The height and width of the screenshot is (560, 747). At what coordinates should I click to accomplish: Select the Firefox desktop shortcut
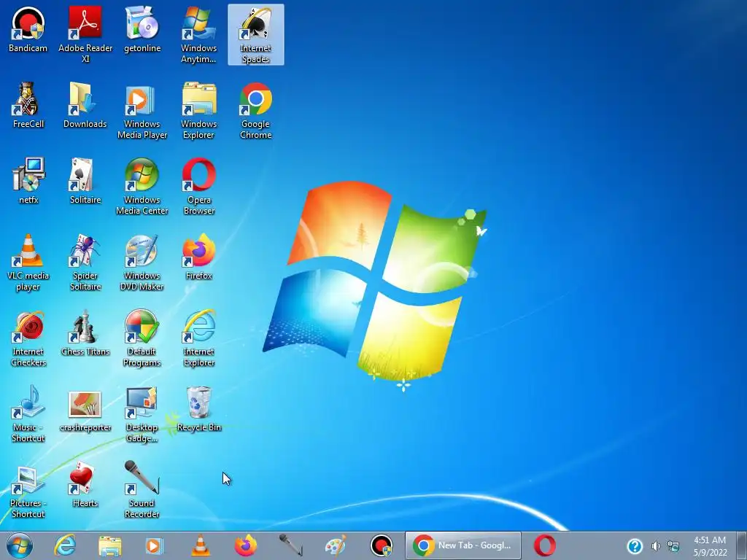click(198, 257)
